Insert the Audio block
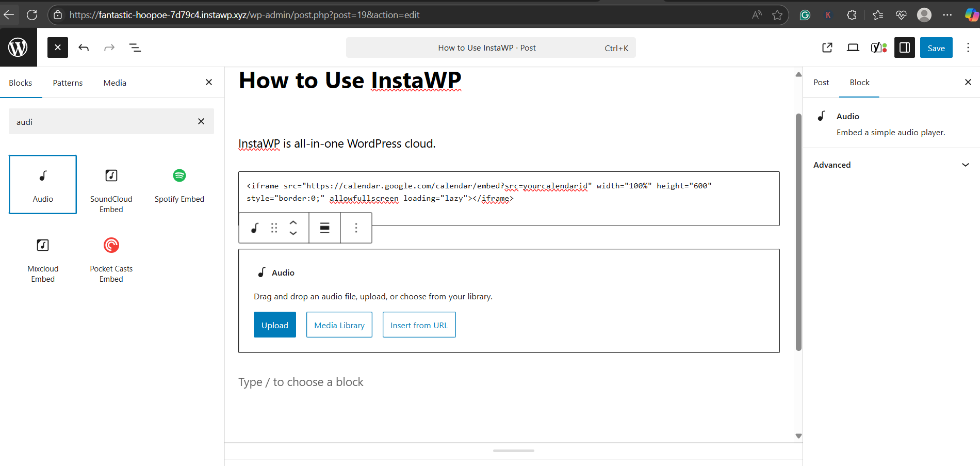This screenshot has width=980, height=466. click(43, 184)
